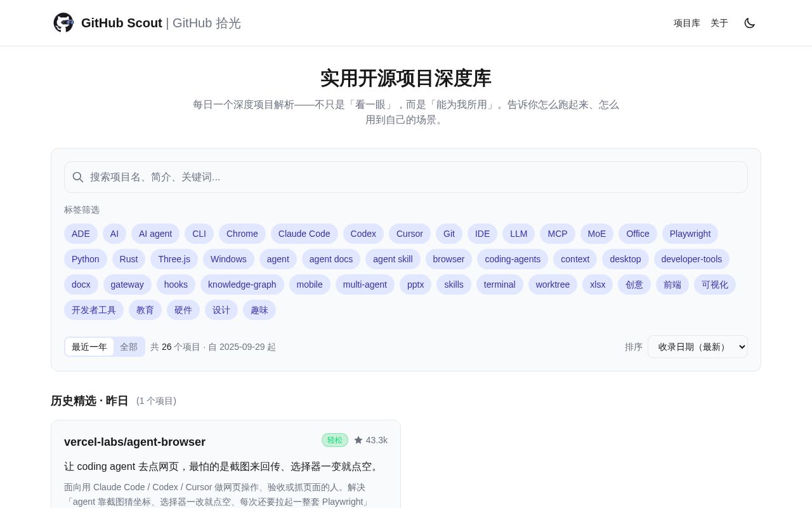Filter by the 前端 tag
The height and width of the screenshot is (508, 812).
pos(672,284)
